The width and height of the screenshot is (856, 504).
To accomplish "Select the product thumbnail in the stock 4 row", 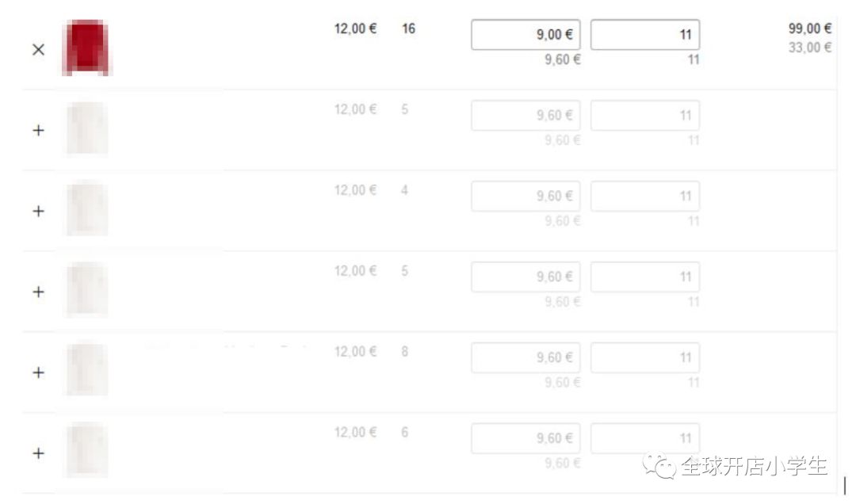I will [86, 209].
